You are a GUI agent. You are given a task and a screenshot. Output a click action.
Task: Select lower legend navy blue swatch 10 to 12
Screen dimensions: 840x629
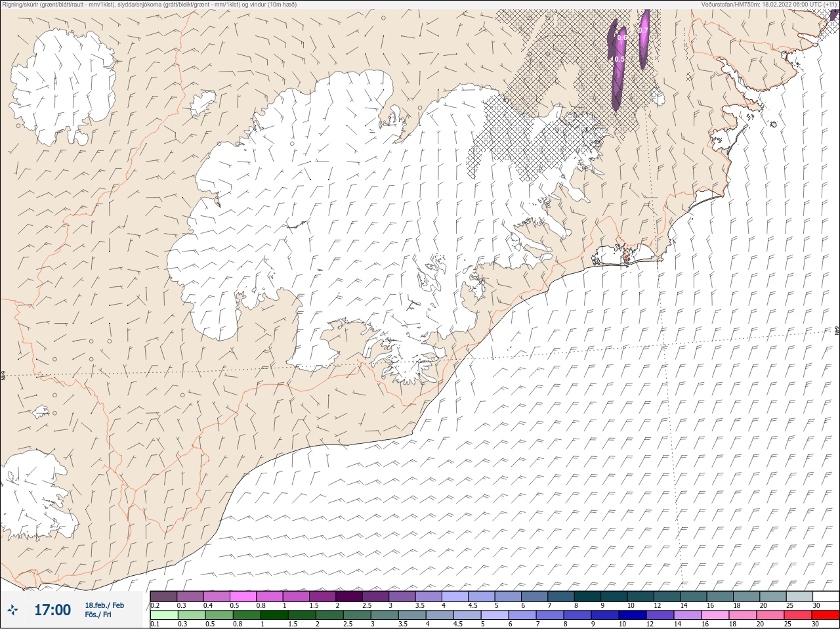633,616
